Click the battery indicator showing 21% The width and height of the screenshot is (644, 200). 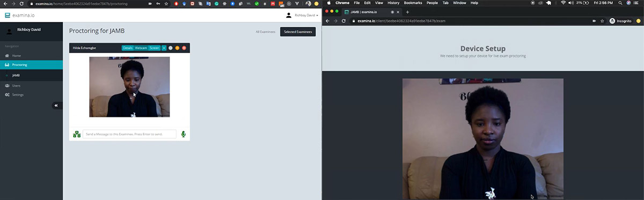click(583, 3)
